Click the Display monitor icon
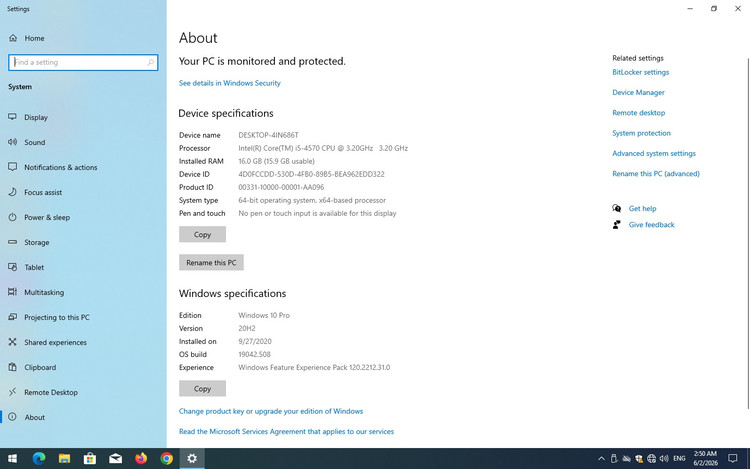 coord(12,117)
